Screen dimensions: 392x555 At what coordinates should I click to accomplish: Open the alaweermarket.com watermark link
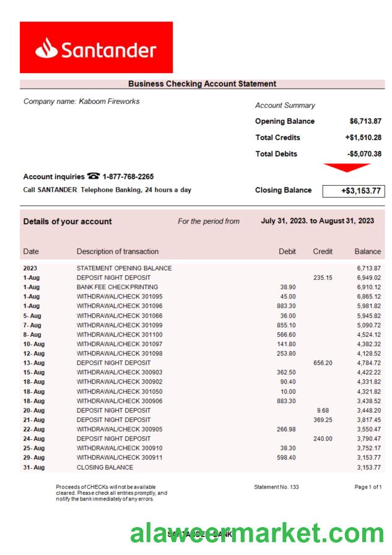(257, 533)
